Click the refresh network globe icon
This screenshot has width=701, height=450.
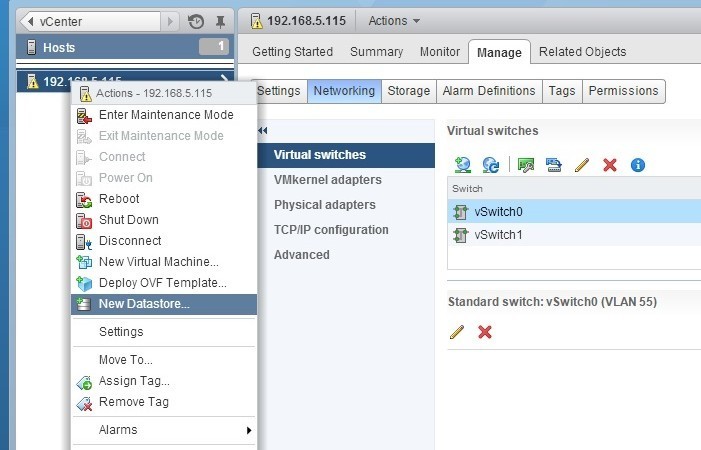tap(490, 165)
